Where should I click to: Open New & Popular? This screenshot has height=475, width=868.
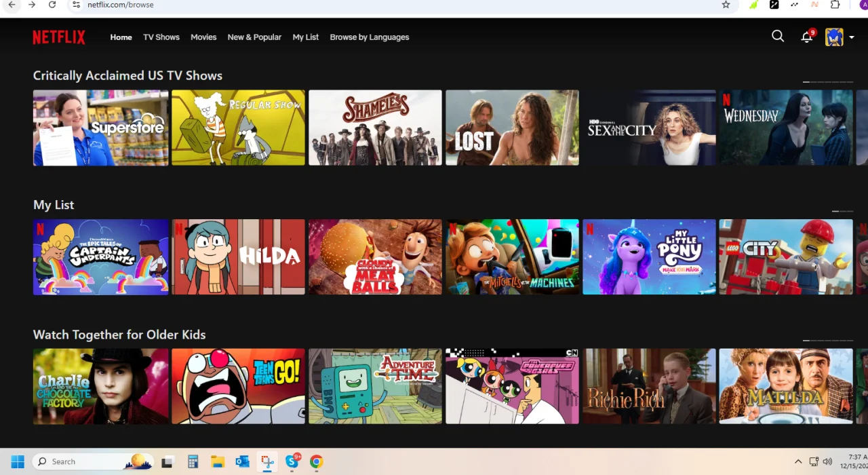click(x=254, y=37)
